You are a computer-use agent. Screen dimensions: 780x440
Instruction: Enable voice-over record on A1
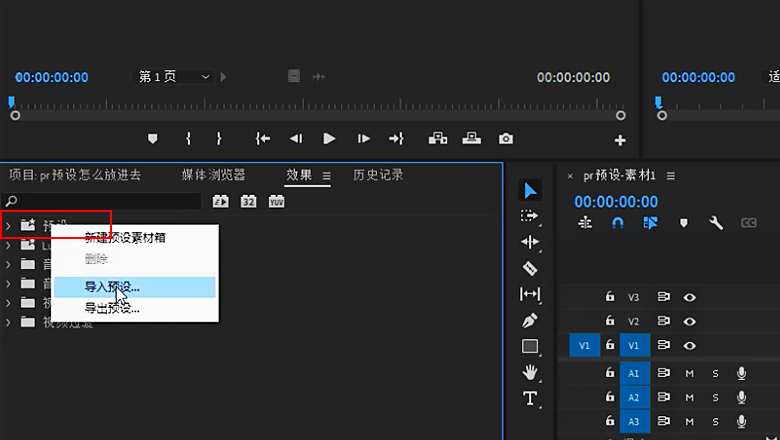(741, 373)
